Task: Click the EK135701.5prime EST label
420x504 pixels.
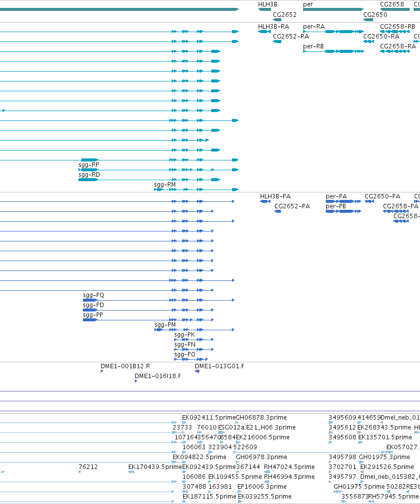Action: 385,437
